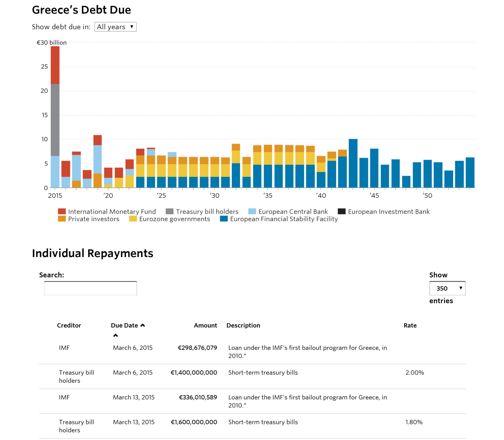Sort table by Due Date column
This screenshot has height=440, width=504.
tap(124, 325)
